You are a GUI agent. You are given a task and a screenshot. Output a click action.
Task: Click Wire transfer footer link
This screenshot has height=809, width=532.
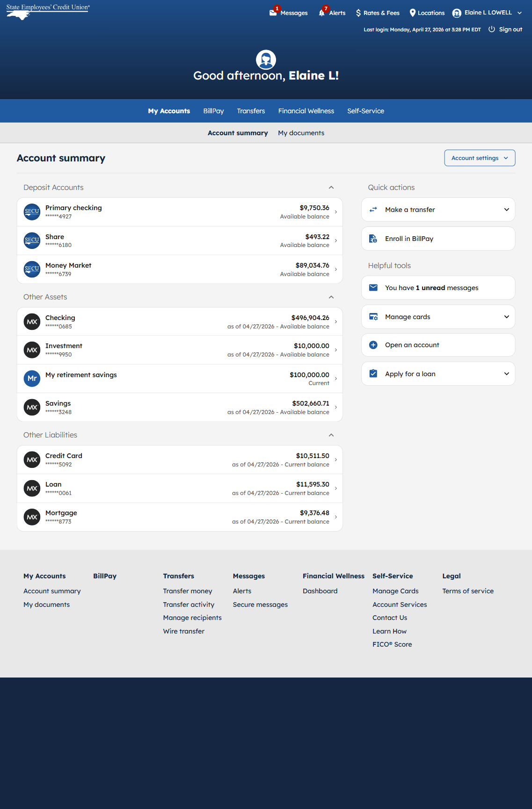click(183, 631)
